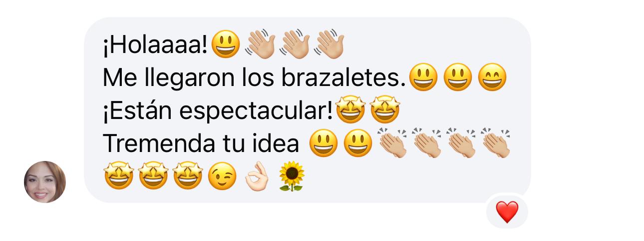This screenshot has height=241, width=644.
Task: Click the word "¡Holaaaa!" in the message
Action: pyautogui.click(x=155, y=45)
